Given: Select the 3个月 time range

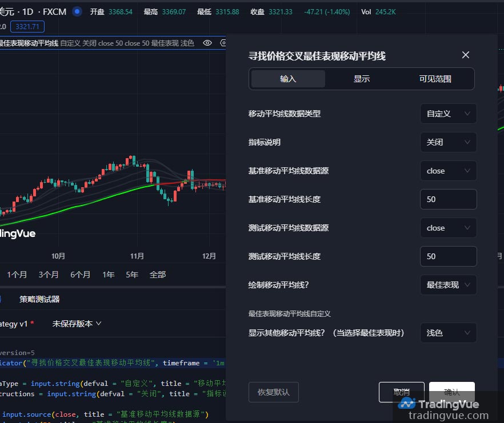Looking at the screenshot, I should tap(49, 275).
